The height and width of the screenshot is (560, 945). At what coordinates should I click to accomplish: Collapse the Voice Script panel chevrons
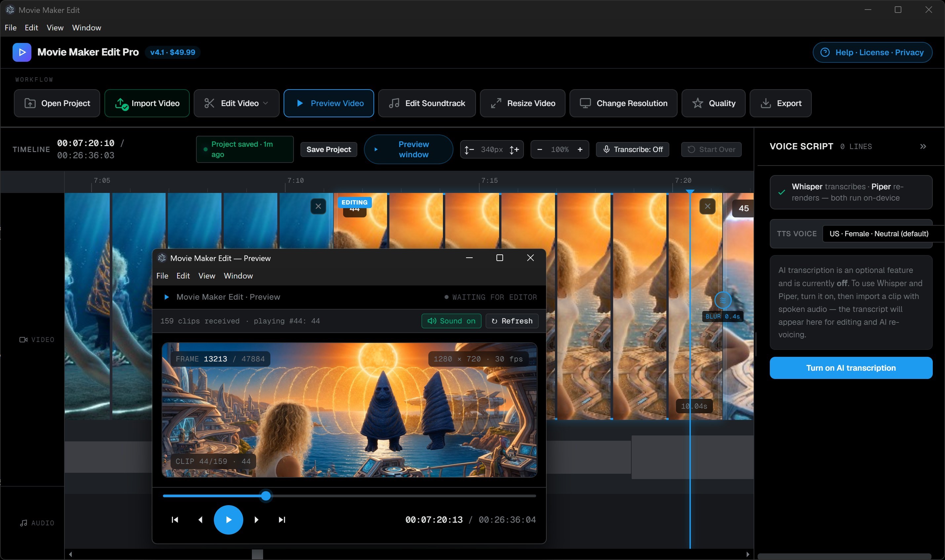click(x=923, y=146)
